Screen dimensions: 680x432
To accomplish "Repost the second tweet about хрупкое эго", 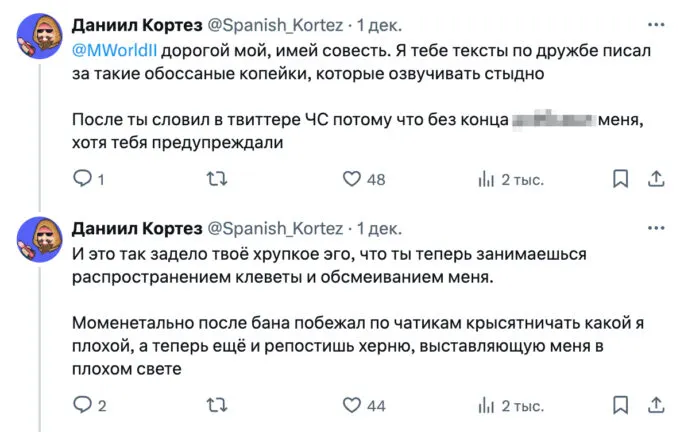I will click(216, 405).
